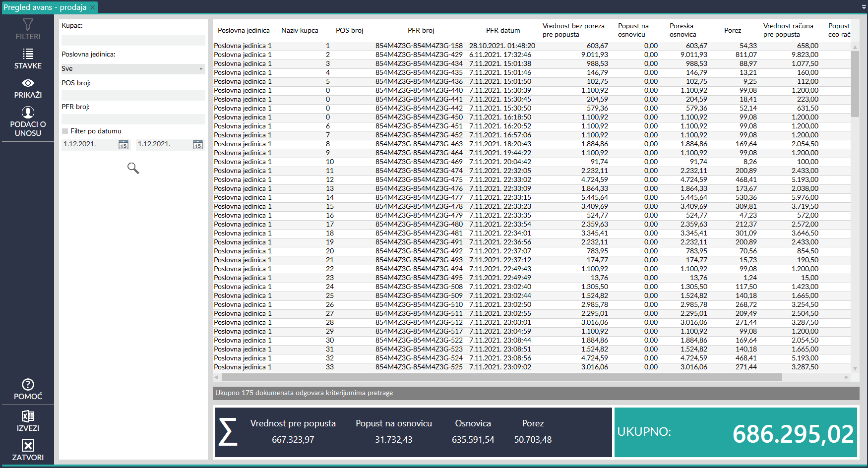
Task: Open the FILTERI funnel icon
Action: coord(28,25)
